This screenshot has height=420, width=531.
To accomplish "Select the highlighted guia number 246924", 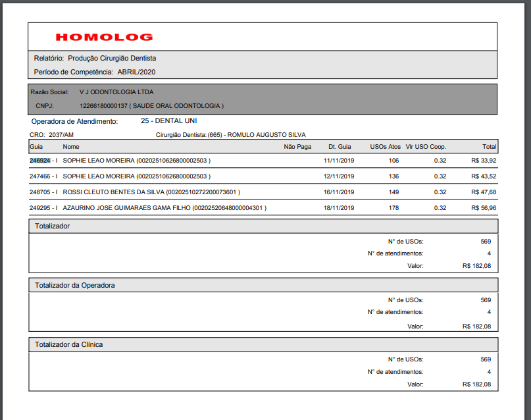I will 39,160.
